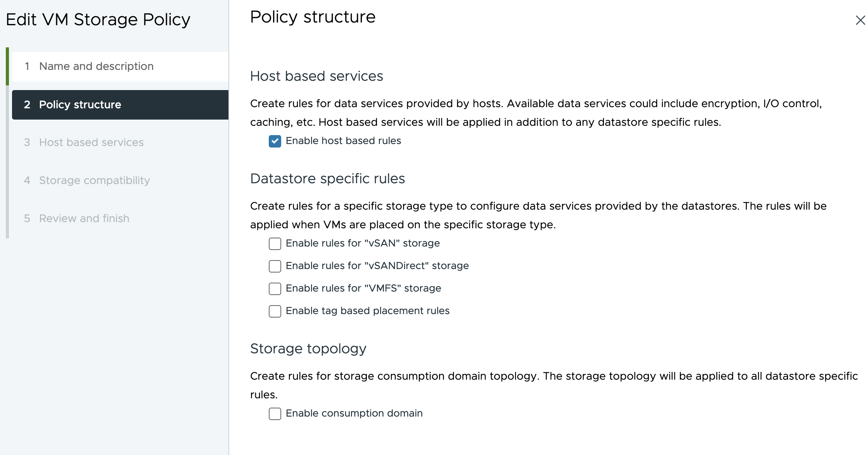Click the 'Enable rules for "VMFS" storage' label

363,288
